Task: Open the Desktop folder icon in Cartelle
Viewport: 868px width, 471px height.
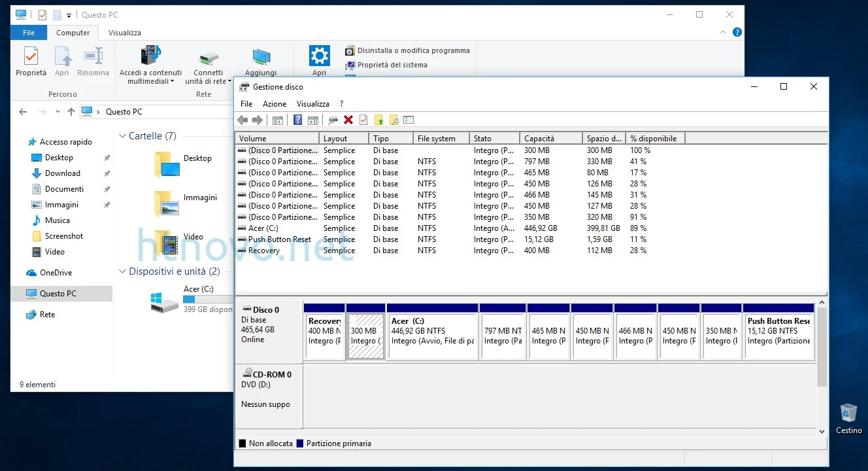Action: pos(167,164)
